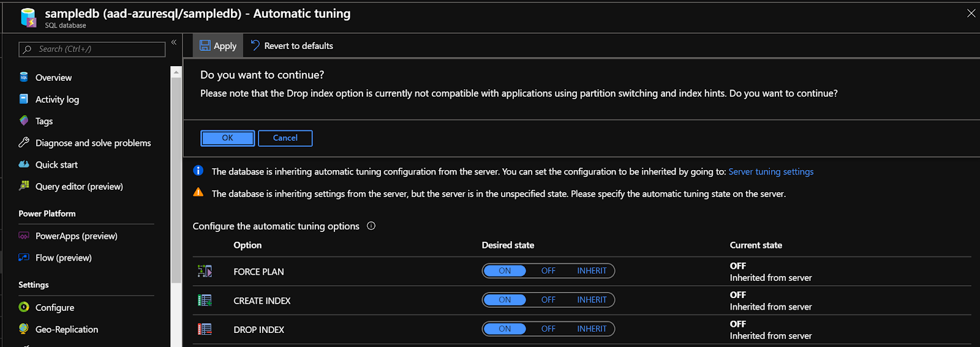Viewport: 980px width, 347px height.
Task: Click Revert to defaults in toolbar
Action: (292, 46)
